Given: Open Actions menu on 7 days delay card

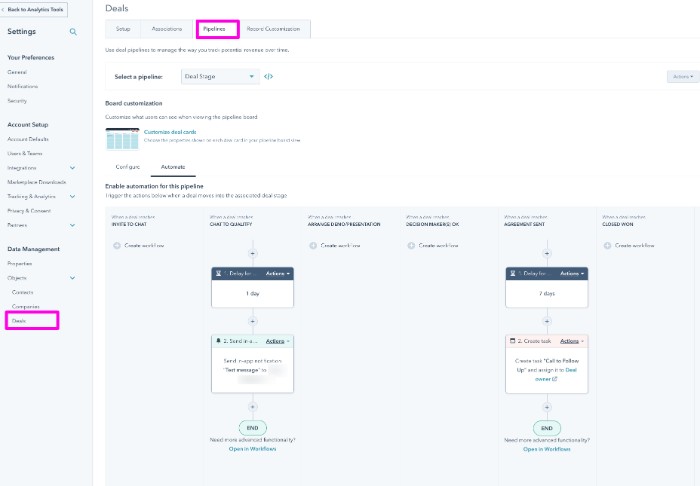Looking at the screenshot, I should point(572,273).
